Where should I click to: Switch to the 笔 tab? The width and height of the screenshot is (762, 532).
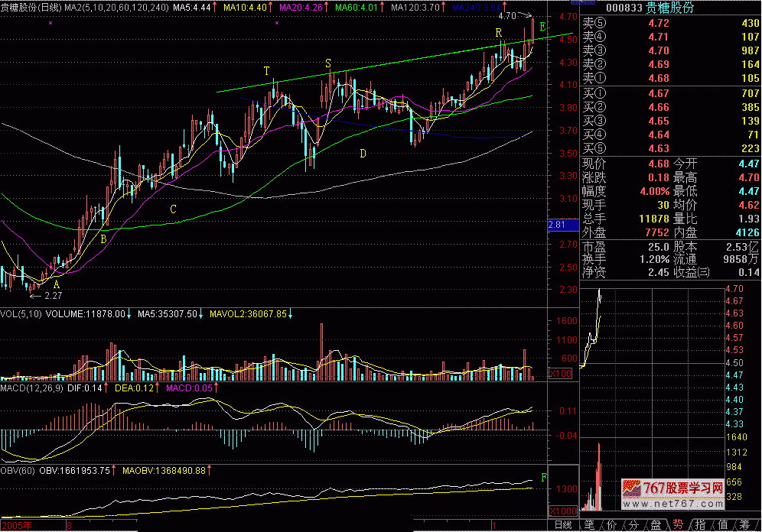coord(590,525)
